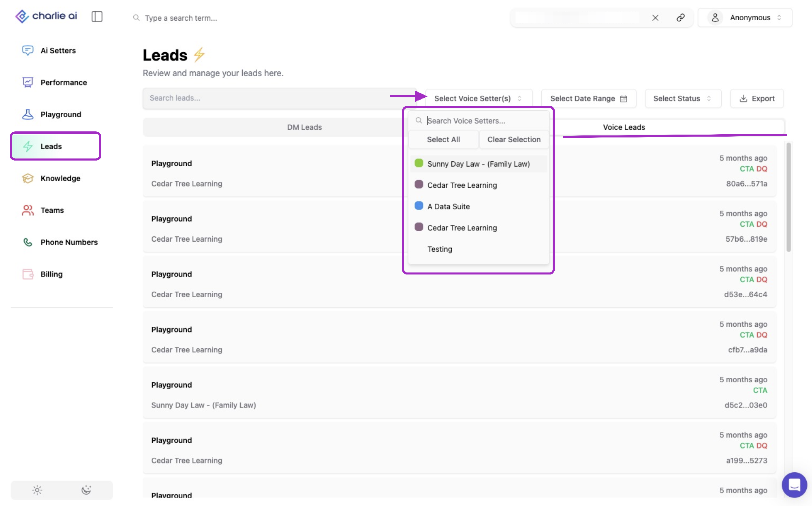Open the chat support bubble
This screenshot has width=812, height=506.
(795, 485)
